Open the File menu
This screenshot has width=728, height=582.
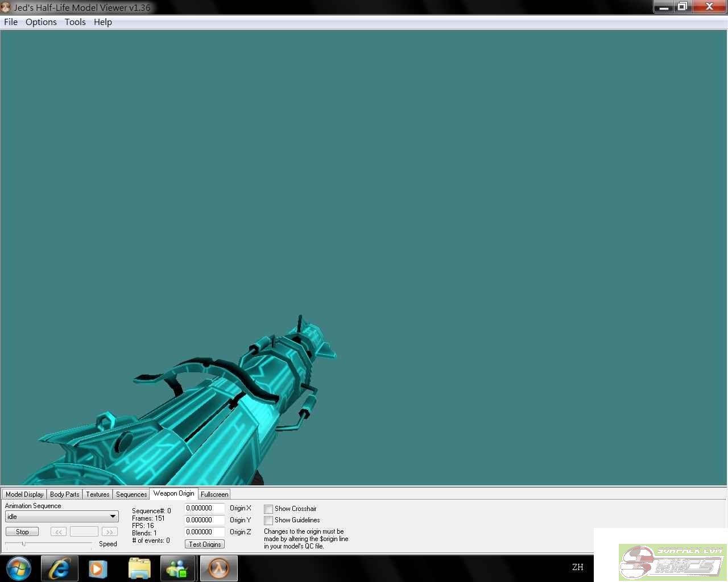tap(11, 22)
